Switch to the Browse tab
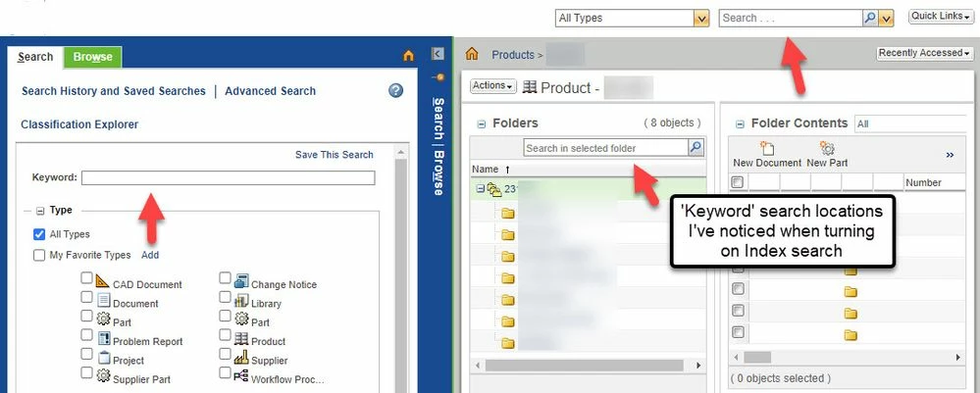The image size is (980, 393). (x=92, y=57)
